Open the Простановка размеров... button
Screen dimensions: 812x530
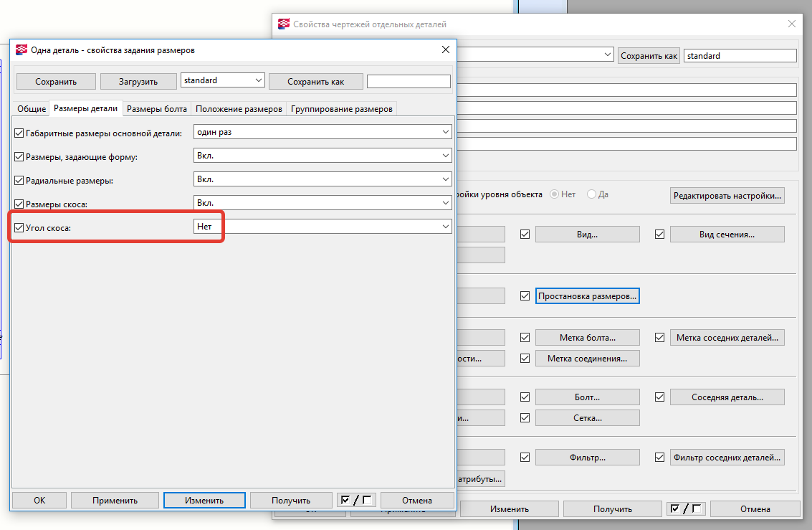pyautogui.click(x=587, y=295)
